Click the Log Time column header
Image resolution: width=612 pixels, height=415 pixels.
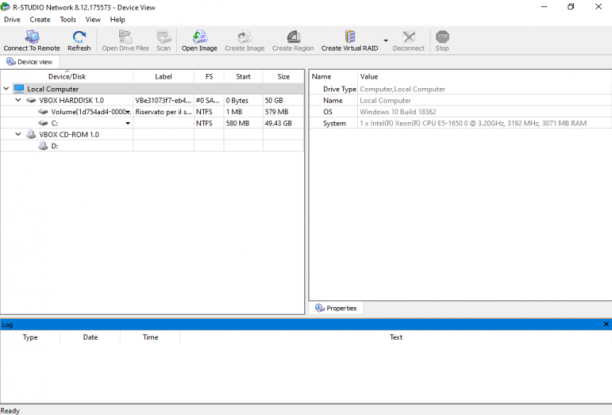150,337
